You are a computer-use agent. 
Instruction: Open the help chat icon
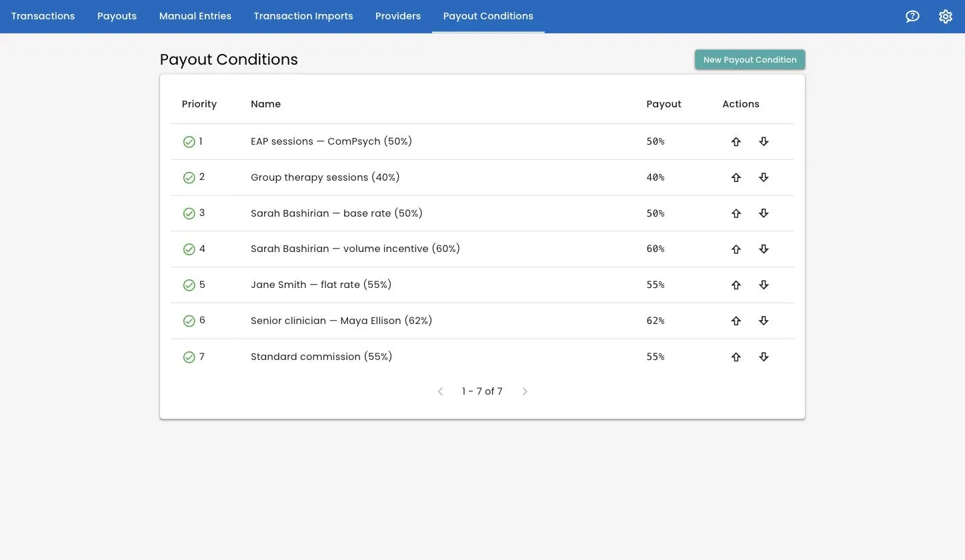pos(912,16)
